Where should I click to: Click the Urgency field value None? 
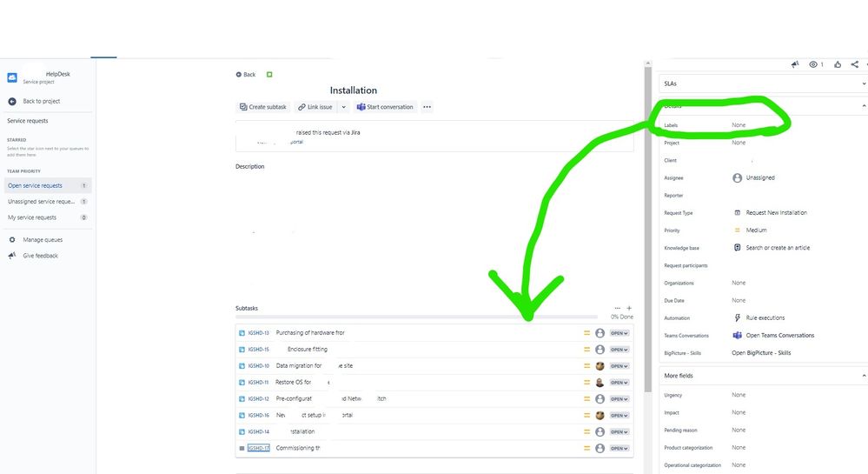click(x=739, y=395)
